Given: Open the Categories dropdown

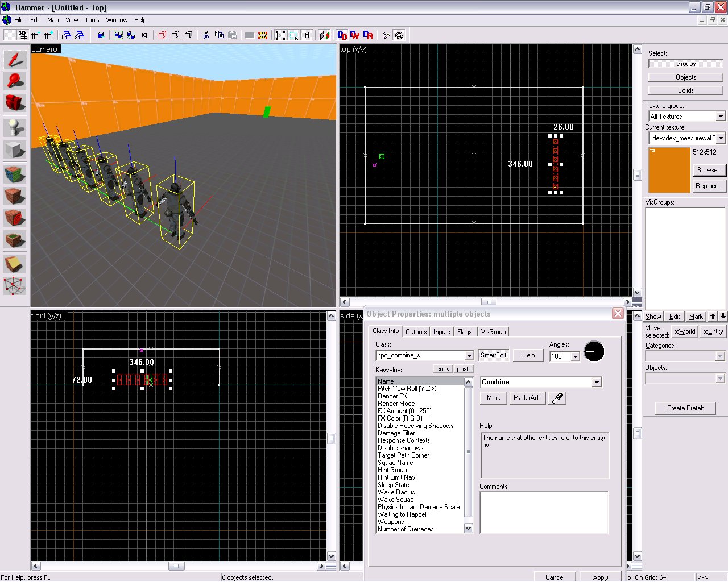Looking at the screenshot, I should pos(720,356).
